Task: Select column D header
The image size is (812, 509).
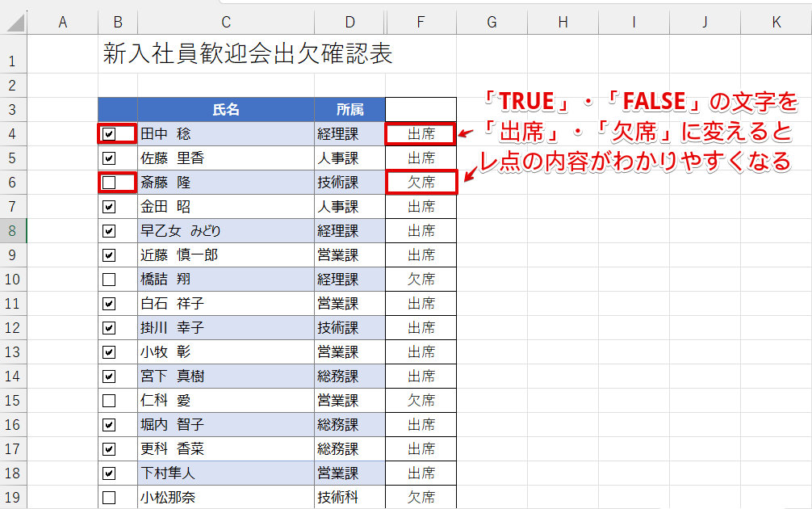Action: (350, 23)
